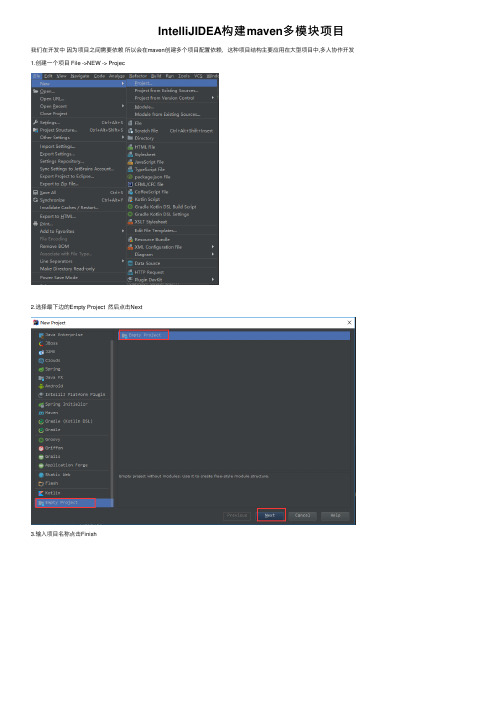
Task: Click the HTTP Request icon
Action: [x=130, y=272]
